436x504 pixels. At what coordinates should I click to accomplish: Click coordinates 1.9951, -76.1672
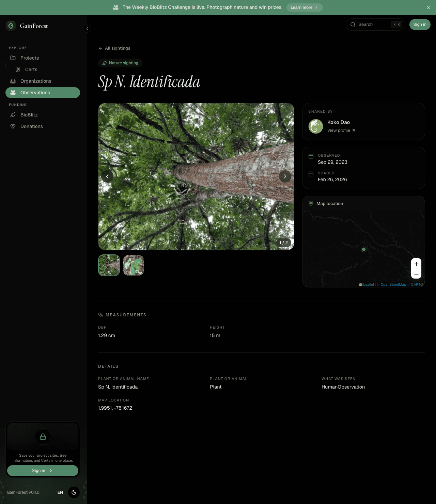pos(115,408)
